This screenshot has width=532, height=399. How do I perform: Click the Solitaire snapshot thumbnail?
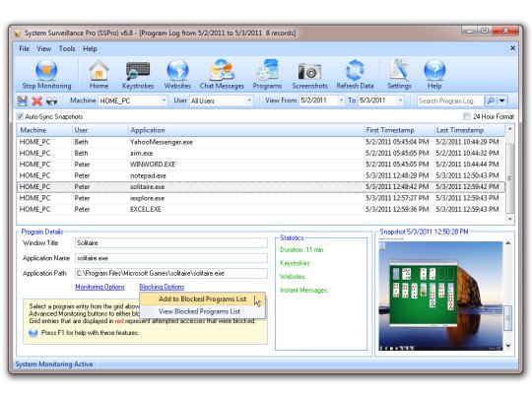click(x=440, y=296)
